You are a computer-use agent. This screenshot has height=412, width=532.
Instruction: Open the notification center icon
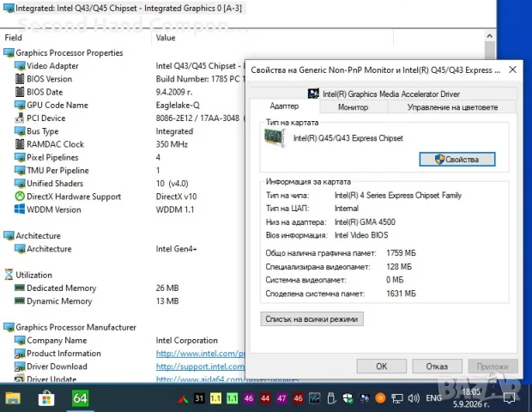[x=510, y=398]
